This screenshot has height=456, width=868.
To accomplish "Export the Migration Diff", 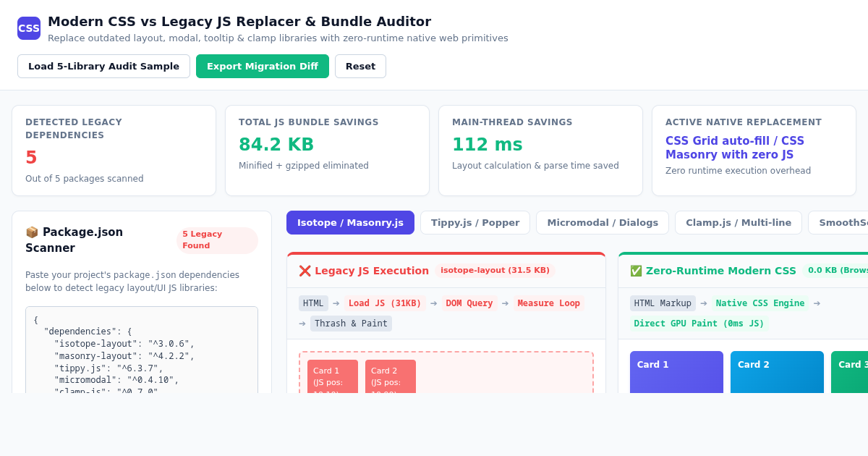I will pyautogui.click(x=263, y=66).
